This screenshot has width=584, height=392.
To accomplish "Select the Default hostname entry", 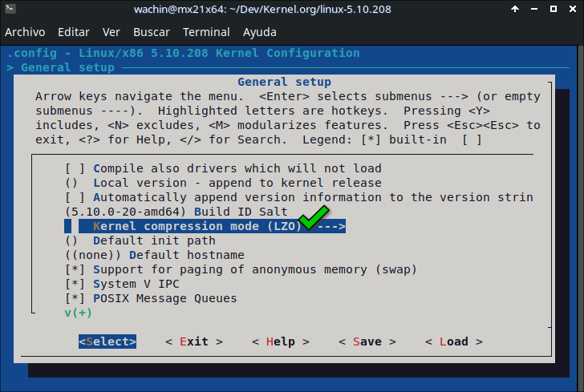I will tap(155, 256).
